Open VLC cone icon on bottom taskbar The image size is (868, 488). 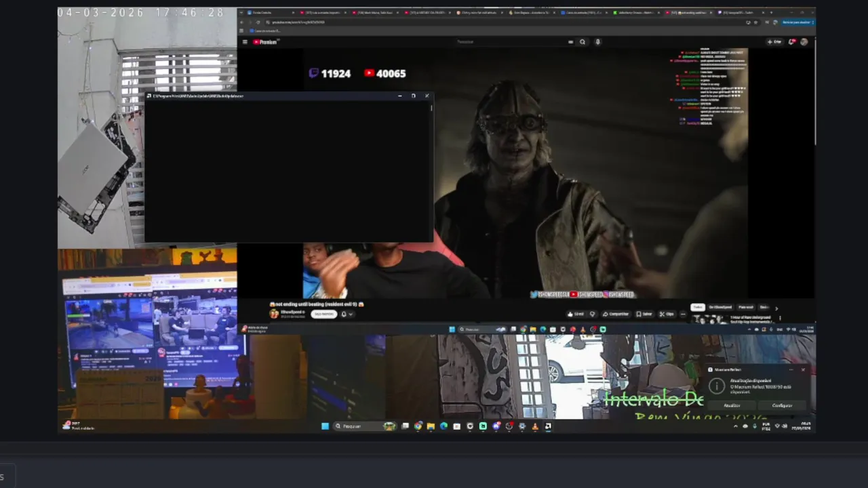click(535, 426)
